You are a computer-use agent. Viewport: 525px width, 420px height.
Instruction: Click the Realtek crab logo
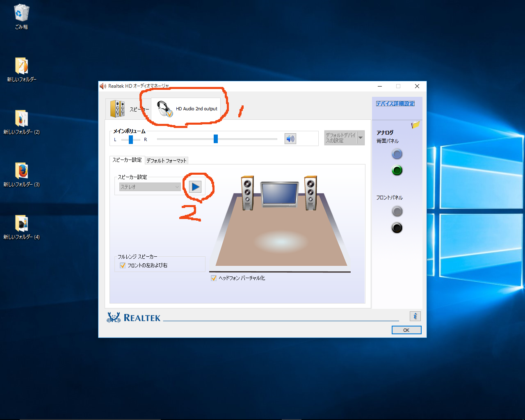pos(114,317)
